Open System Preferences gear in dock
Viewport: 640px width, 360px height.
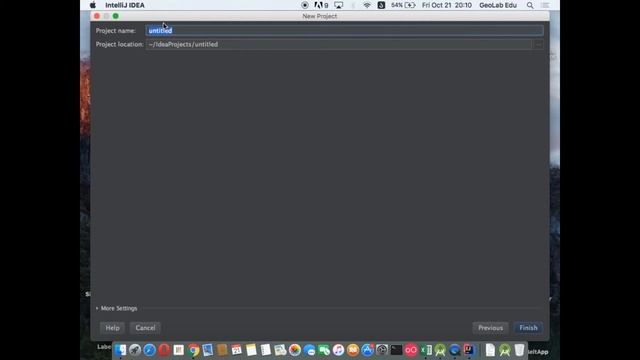click(x=382, y=350)
